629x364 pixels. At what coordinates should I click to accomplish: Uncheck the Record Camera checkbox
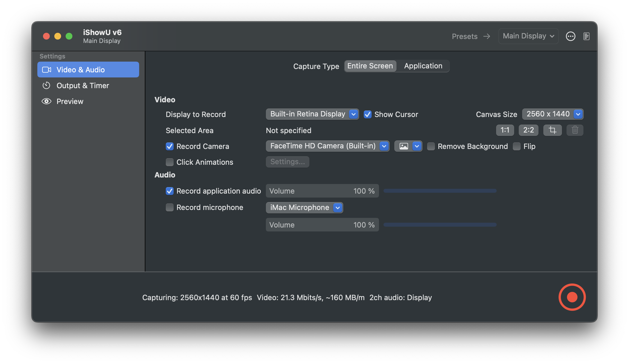pyautogui.click(x=169, y=146)
